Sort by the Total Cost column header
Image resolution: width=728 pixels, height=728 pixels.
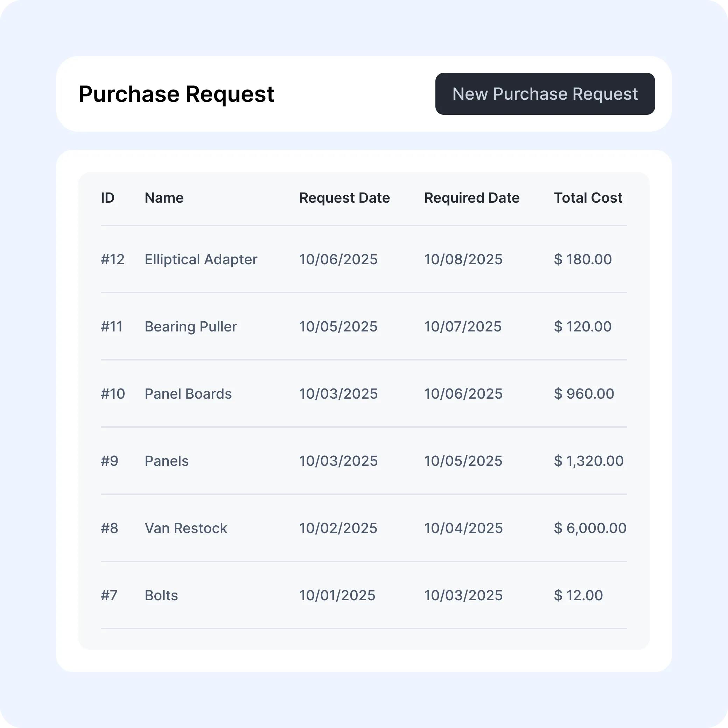pos(588,197)
